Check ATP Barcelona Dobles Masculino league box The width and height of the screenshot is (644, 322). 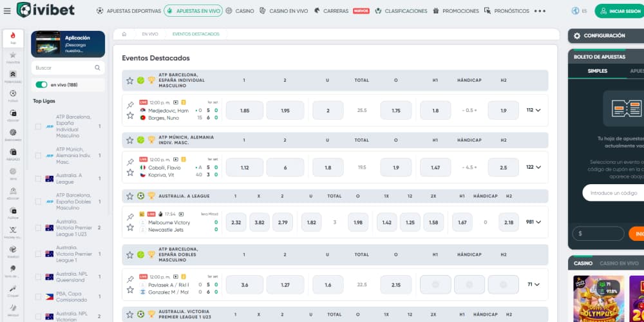click(38, 202)
